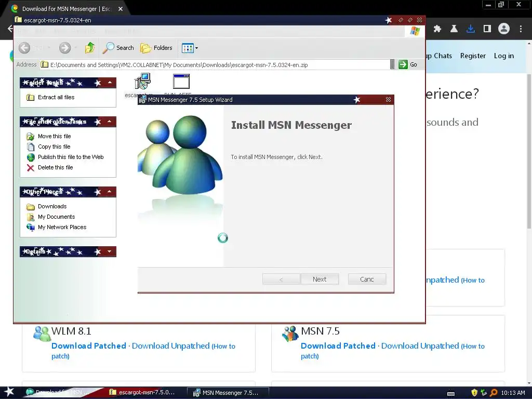The image size is (532, 399).
Task: Open the Chrome three-dot menu
Action: coord(521,29)
